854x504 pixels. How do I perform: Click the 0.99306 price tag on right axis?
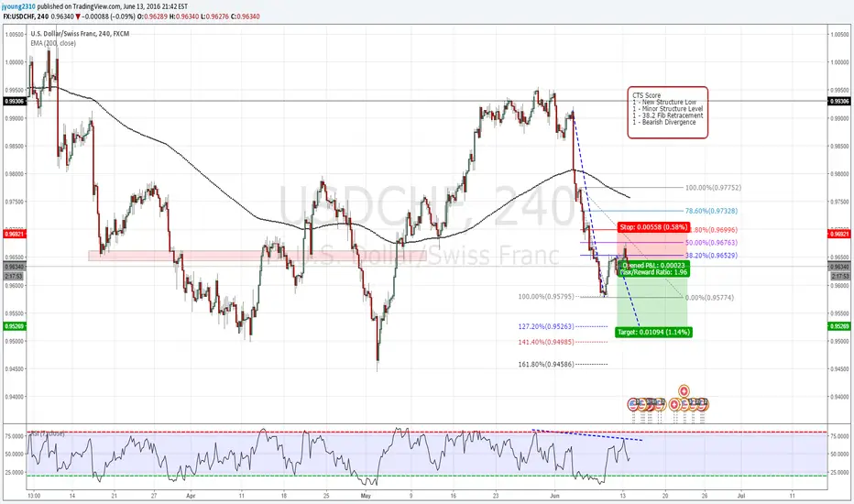click(x=839, y=102)
